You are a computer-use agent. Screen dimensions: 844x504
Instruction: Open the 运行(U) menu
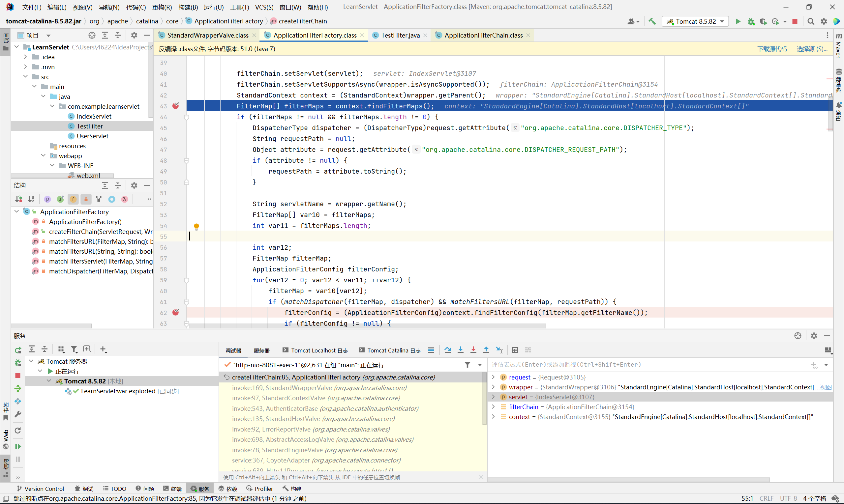click(x=213, y=7)
